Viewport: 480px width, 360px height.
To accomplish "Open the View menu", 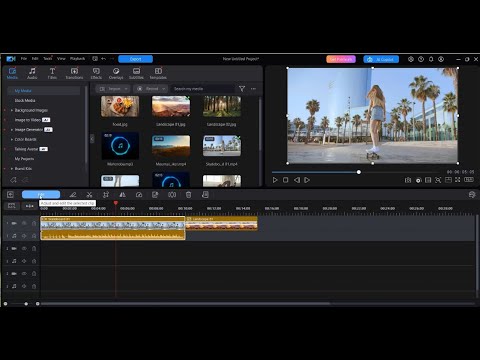I will tap(61, 59).
